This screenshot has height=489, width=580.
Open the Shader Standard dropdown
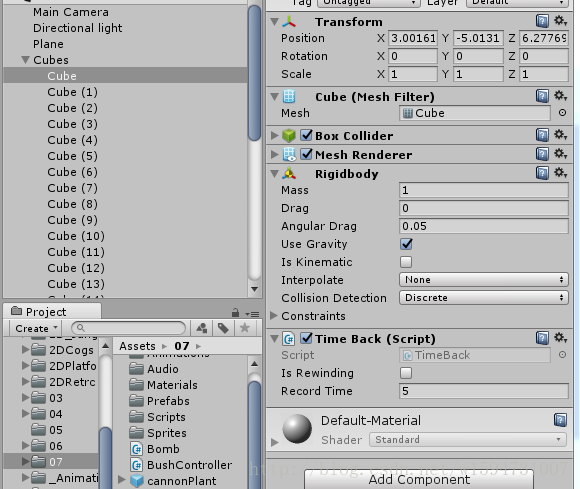tap(468, 440)
